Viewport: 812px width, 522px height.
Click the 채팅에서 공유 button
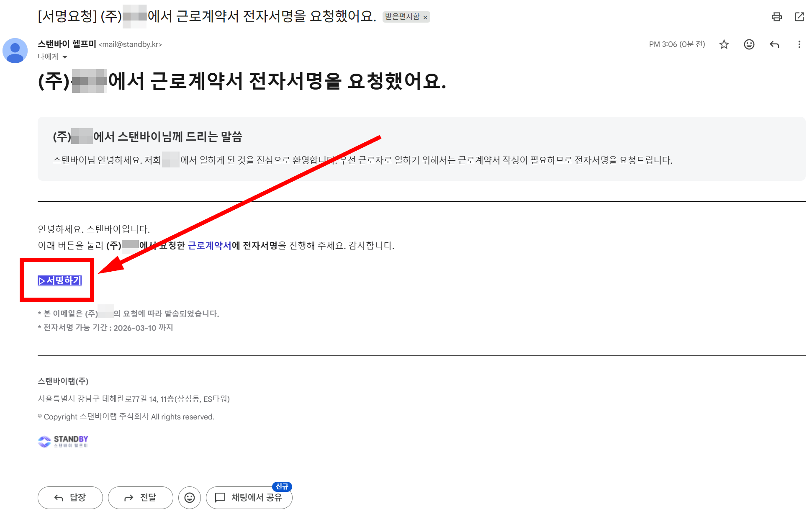click(x=249, y=498)
